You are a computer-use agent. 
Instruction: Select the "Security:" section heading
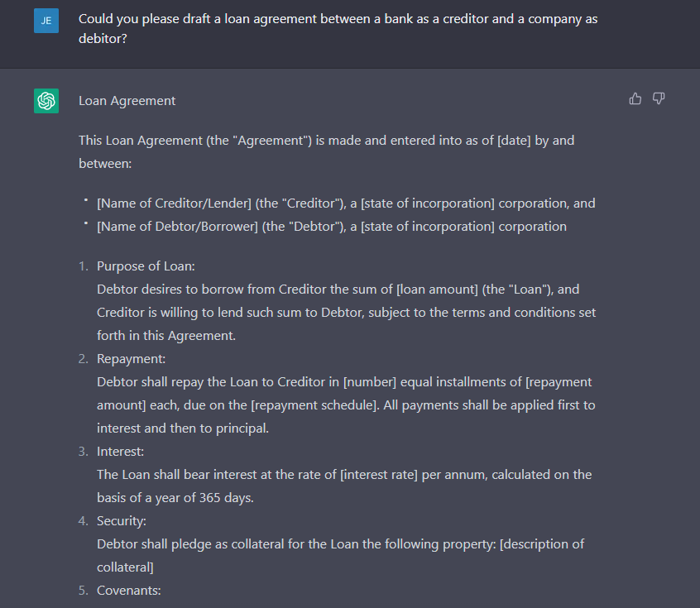[x=122, y=521]
